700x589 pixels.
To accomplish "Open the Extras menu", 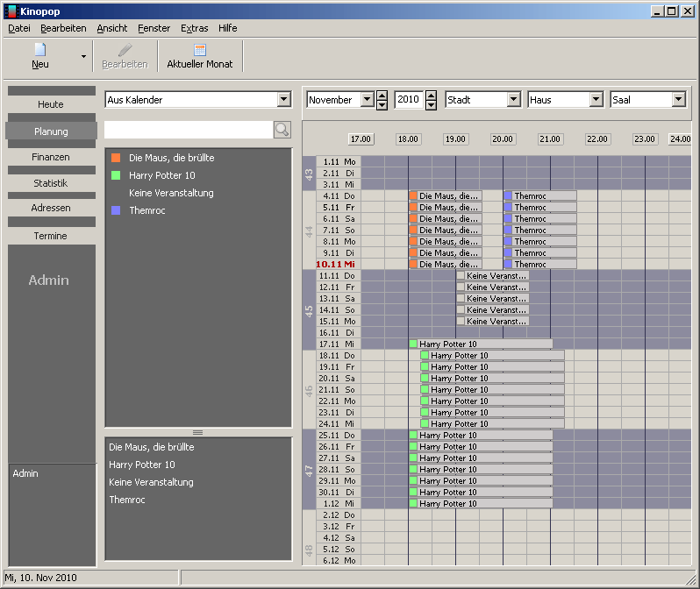I will (194, 28).
